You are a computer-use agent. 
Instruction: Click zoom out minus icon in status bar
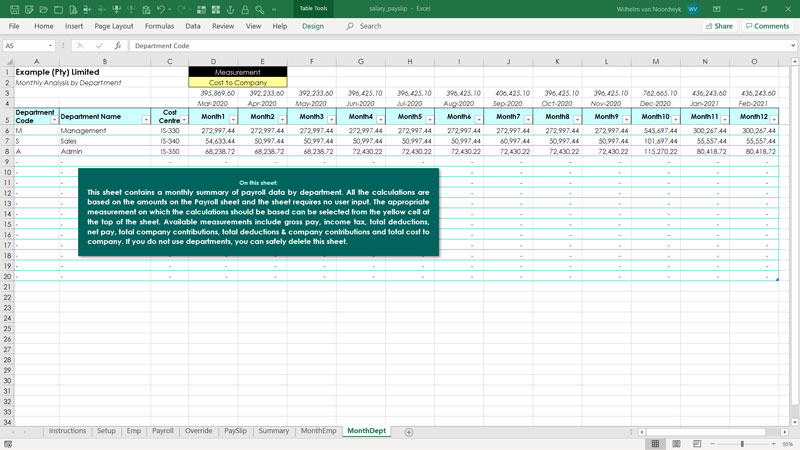[713, 444]
